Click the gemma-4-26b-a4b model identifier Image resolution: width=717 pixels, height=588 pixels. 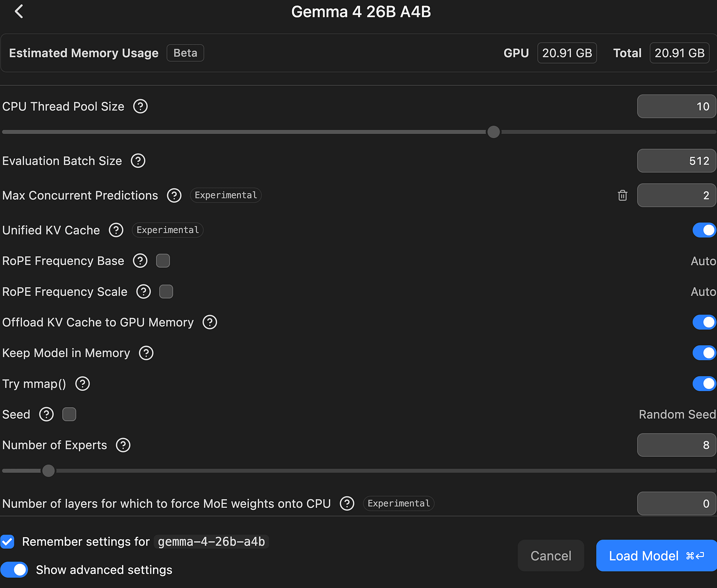(x=211, y=542)
